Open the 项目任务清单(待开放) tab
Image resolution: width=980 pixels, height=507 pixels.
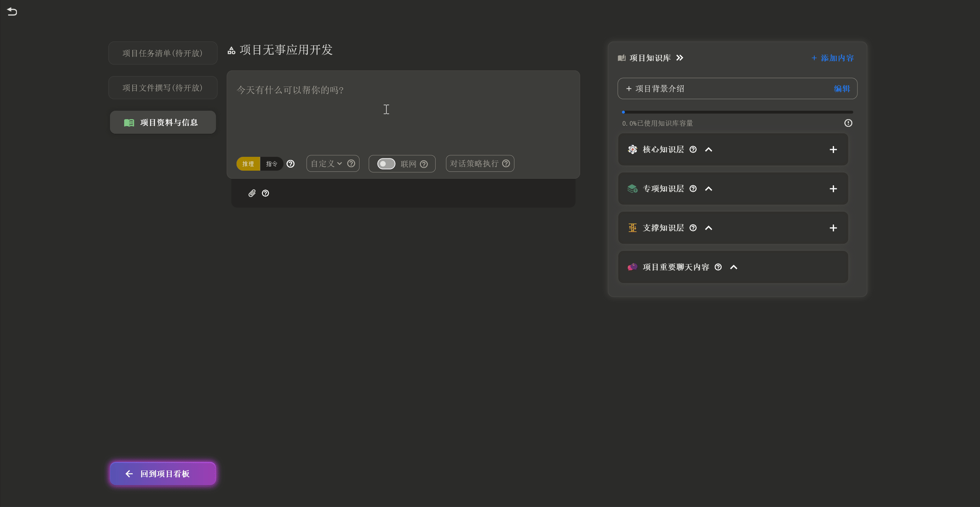click(163, 53)
